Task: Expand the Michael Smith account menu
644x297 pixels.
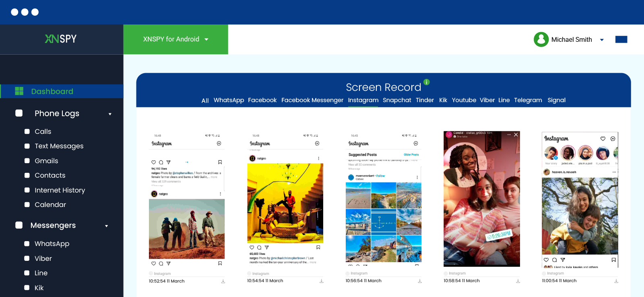Action: (x=602, y=40)
